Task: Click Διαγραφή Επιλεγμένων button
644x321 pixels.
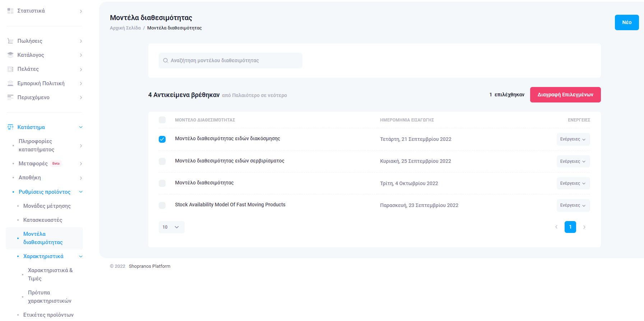Action: pos(565,95)
